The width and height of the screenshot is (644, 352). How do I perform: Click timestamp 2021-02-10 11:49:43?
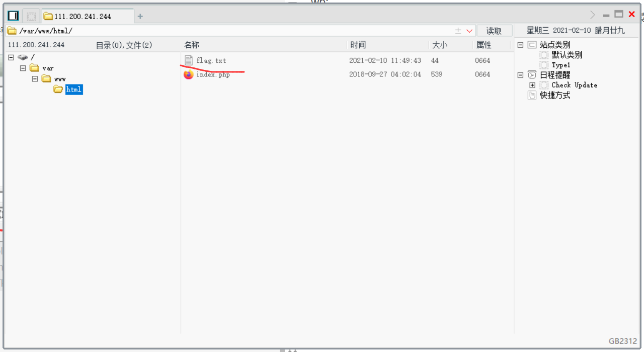click(385, 60)
